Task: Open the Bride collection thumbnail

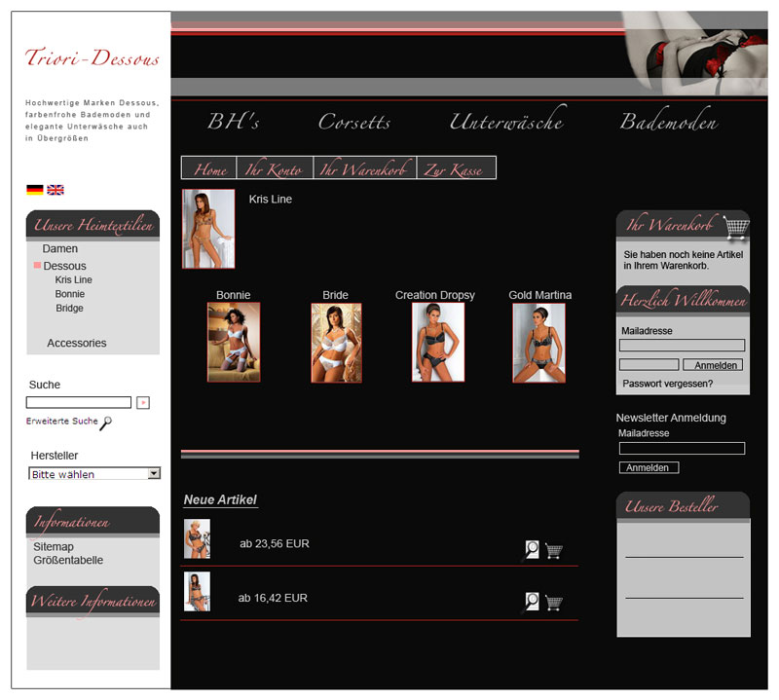Action: pyautogui.click(x=336, y=343)
